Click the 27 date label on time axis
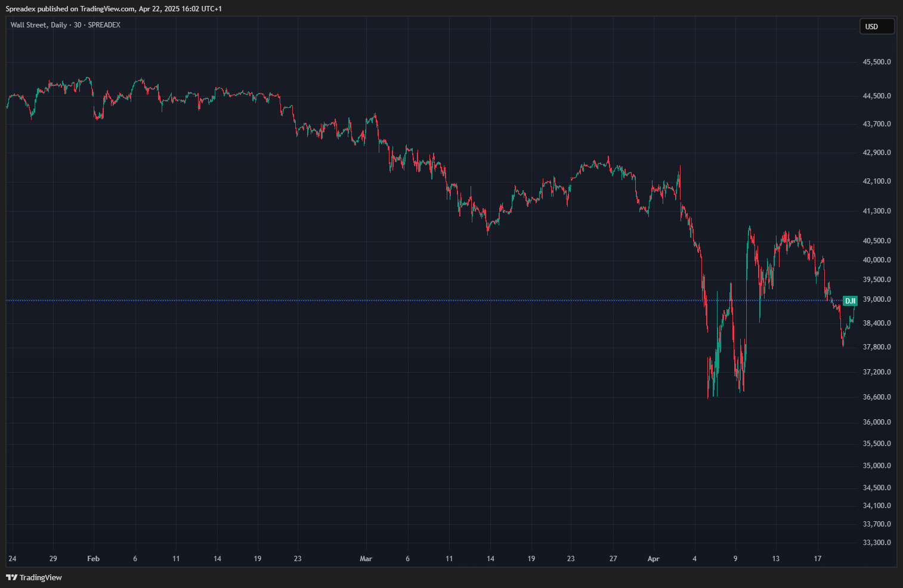 point(613,559)
